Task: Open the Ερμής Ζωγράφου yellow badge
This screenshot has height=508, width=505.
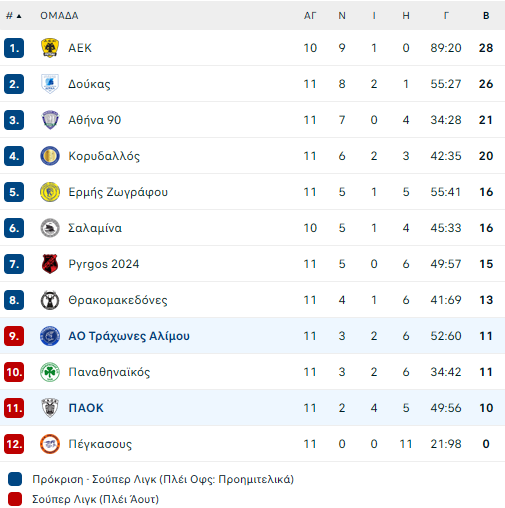Action: tap(50, 192)
